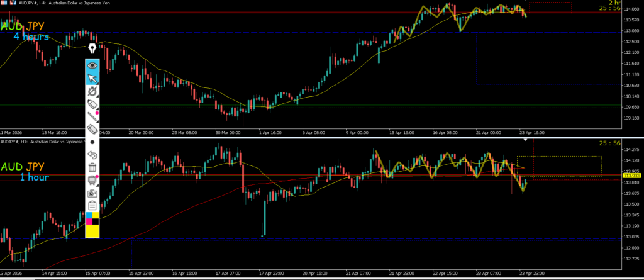Select the cursor arrow tool
This screenshot has width=644, height=280.
pyautogui.click(x=92, y=78)
